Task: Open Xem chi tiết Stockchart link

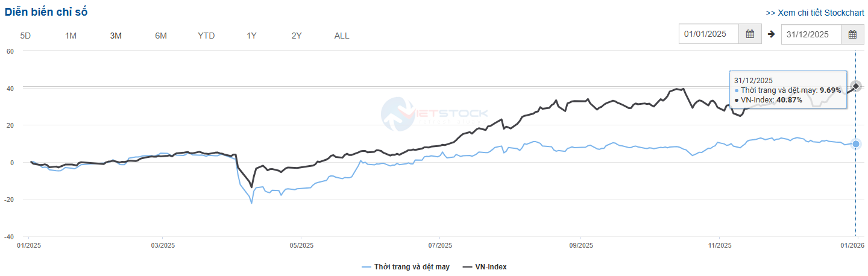Action: (814, 13)
